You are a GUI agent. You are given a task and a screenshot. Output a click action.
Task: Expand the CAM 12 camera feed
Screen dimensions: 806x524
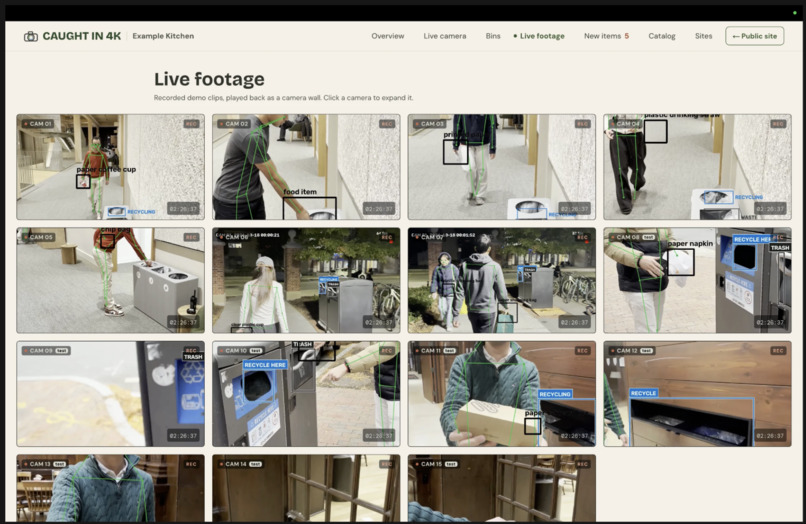(x=698, y=393)
